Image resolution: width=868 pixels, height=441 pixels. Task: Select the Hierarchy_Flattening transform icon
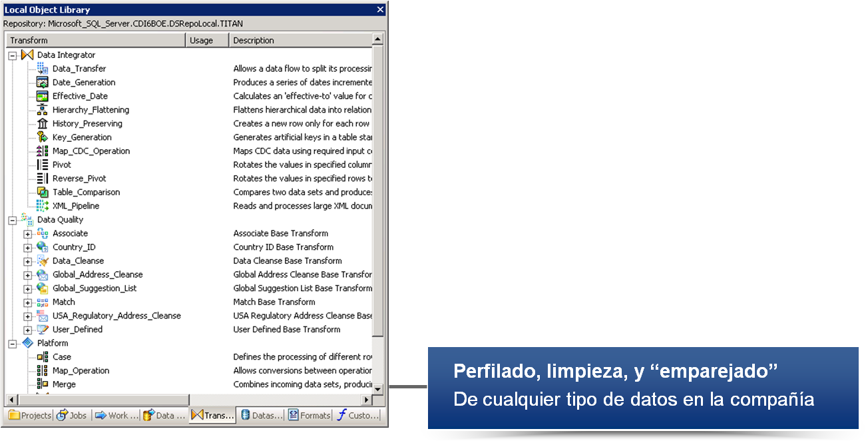click(x=43, y=110)
